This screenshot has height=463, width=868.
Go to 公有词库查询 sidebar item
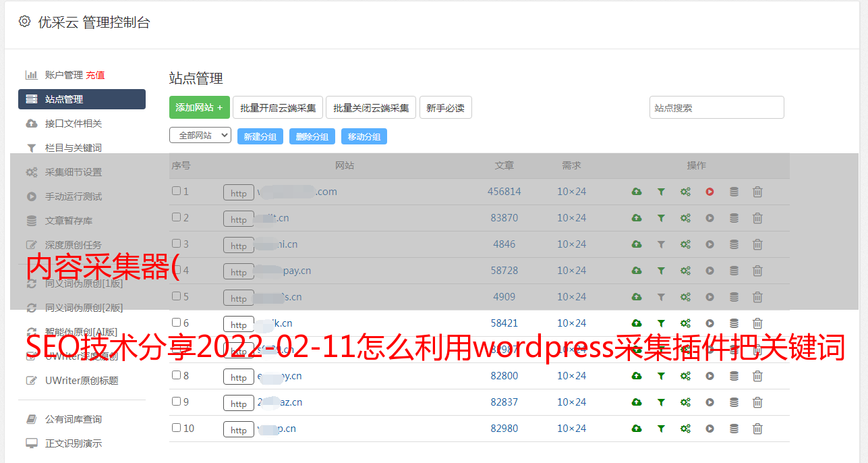click(73, 419)
